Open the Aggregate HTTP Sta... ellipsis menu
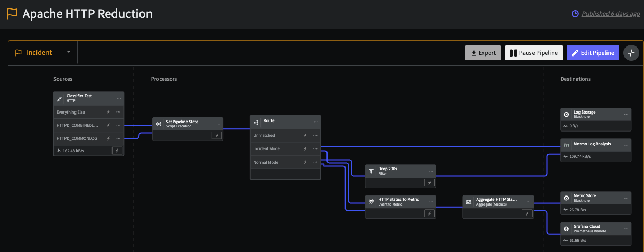Screen dimensions: 644x252 pos(529,202)
